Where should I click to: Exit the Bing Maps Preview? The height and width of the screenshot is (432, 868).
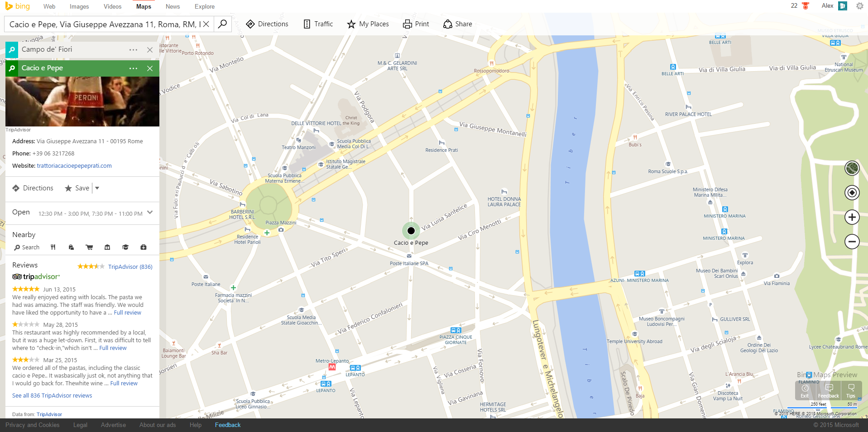[805, 391]
